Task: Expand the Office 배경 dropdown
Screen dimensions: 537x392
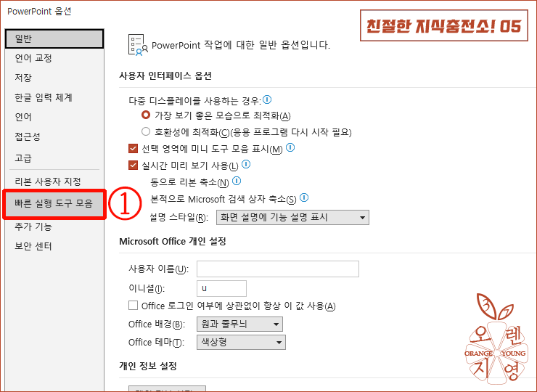Action: click(x=239, y=324)
